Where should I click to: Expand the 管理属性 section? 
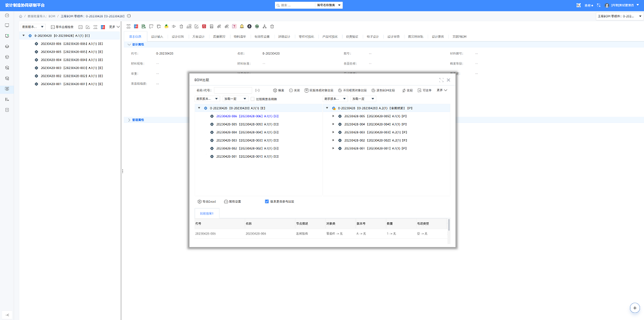129,120
